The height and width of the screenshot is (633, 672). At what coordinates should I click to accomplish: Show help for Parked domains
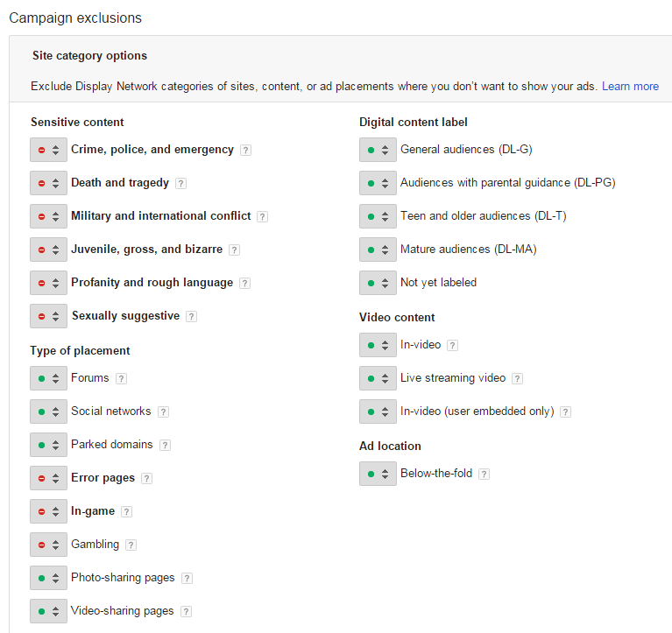pyautogui.click(x=165, y=445)
